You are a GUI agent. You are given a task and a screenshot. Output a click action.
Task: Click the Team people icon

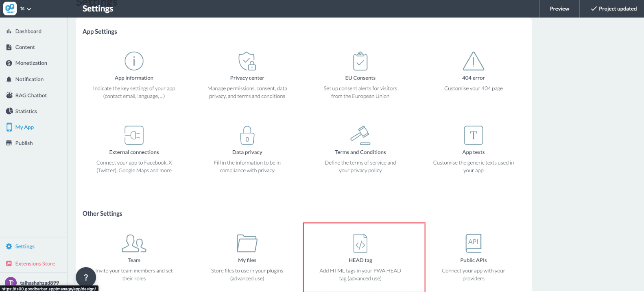[134, 243]
